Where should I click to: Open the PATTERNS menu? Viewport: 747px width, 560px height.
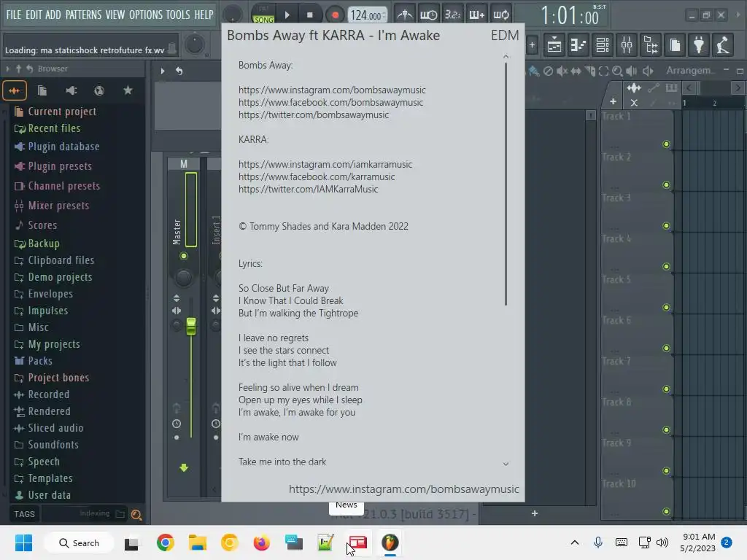point(83,15)
